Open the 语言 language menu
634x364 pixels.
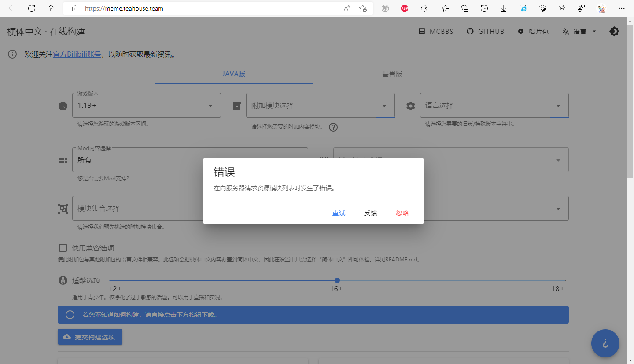pos(579,31)
